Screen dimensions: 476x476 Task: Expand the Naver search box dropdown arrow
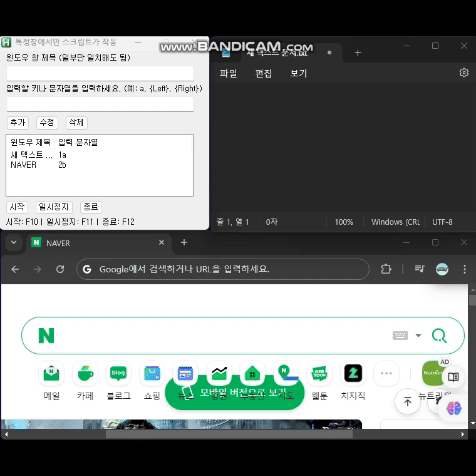click(x=418, y=335)
